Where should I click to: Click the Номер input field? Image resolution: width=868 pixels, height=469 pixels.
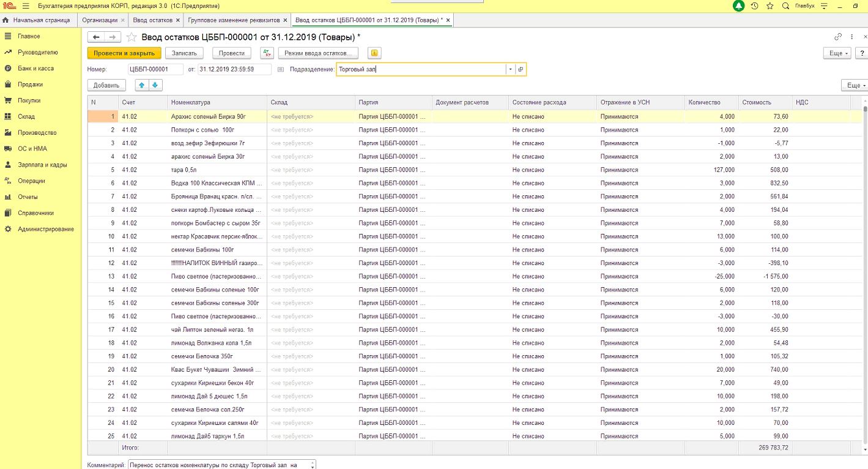(155, 70)
